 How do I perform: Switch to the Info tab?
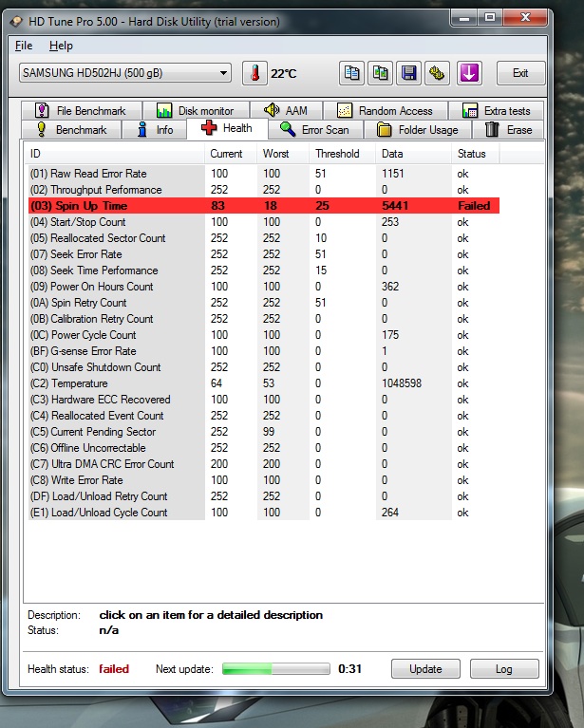click(155, 129)
